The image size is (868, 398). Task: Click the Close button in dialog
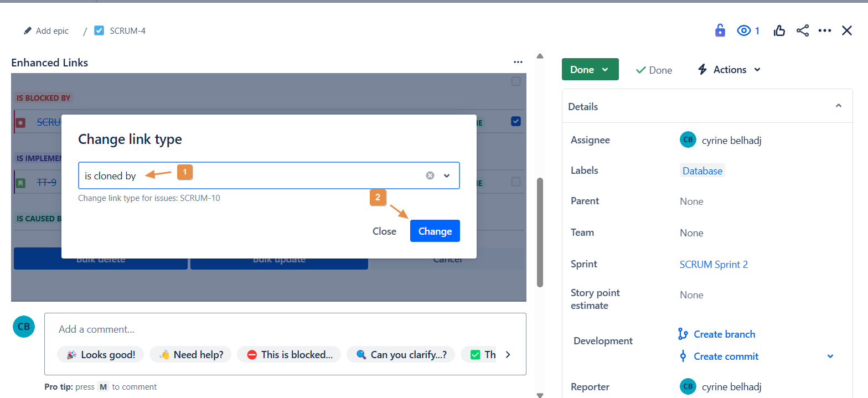coord(384,231)
